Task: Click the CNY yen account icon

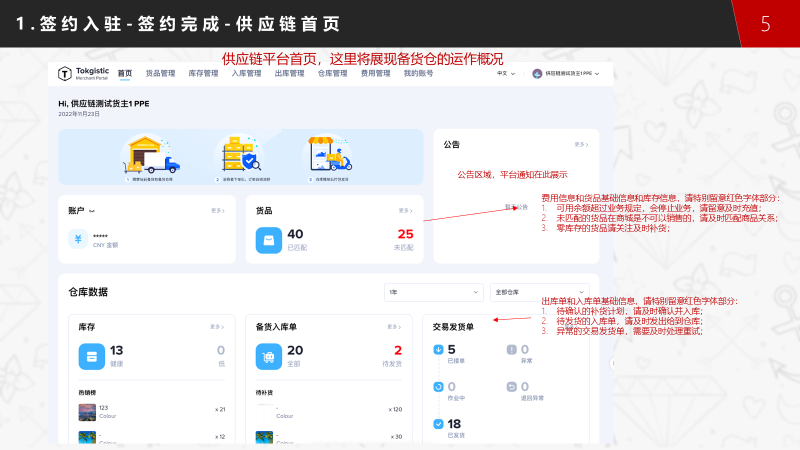Action: coord(78,239)
